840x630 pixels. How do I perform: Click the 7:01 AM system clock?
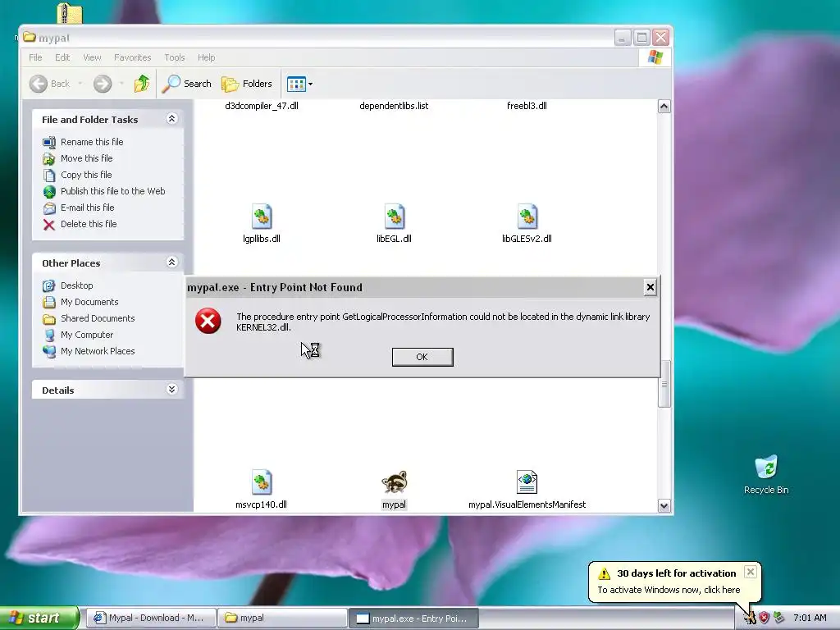point(810,618)
